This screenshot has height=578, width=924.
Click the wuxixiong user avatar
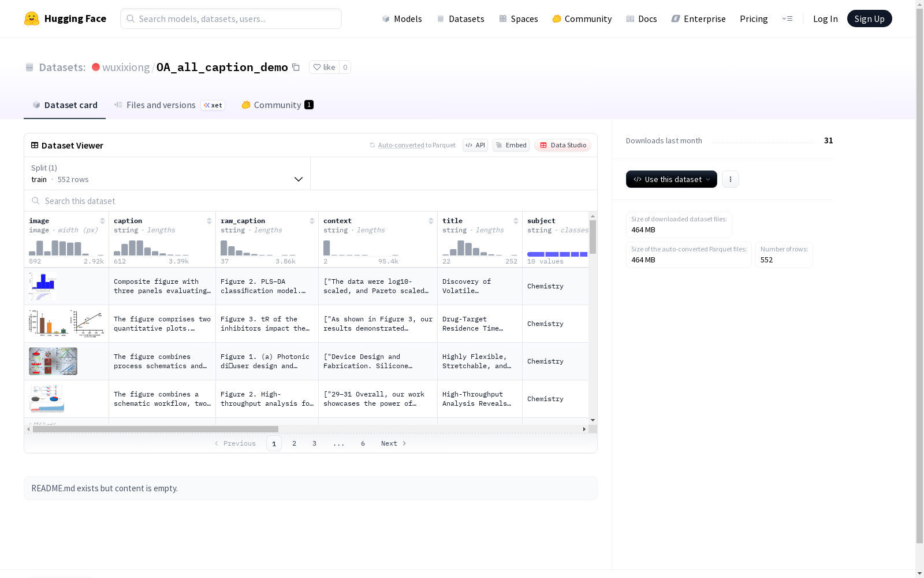(x=96, y=67)
